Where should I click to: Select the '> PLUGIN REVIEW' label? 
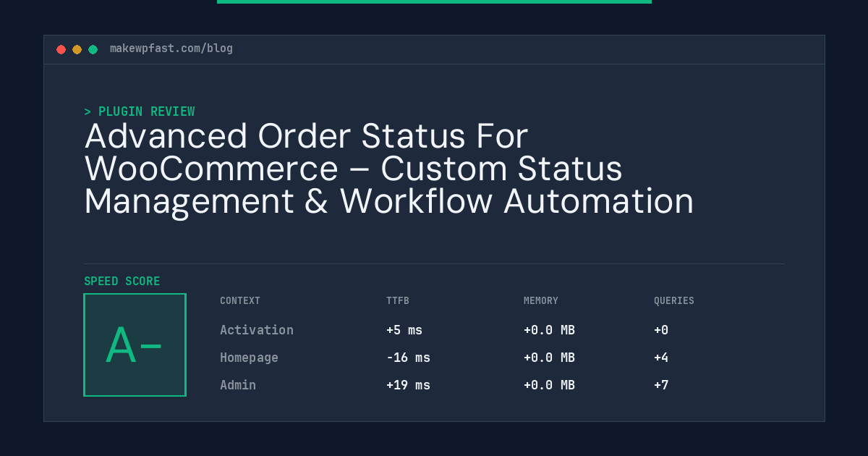click(x=140, y=111)
